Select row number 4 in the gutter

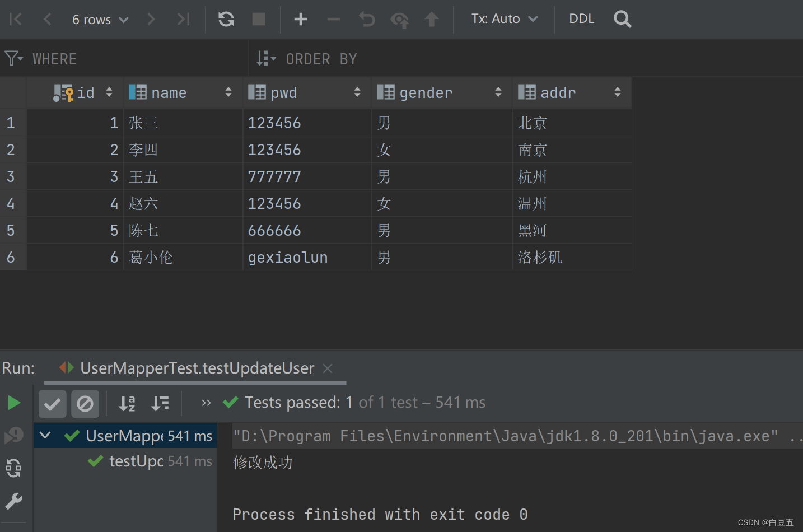click(x=13, y=203)
